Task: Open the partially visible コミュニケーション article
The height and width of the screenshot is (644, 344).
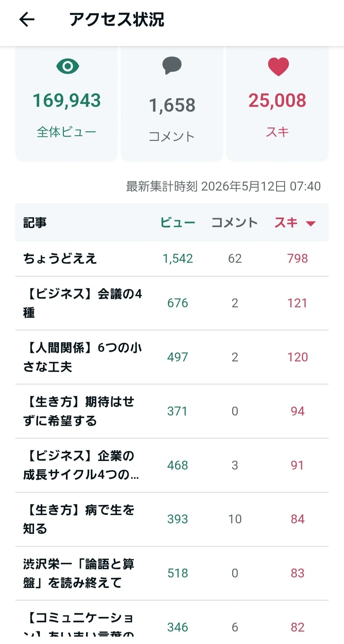Action: click(172, 619)
